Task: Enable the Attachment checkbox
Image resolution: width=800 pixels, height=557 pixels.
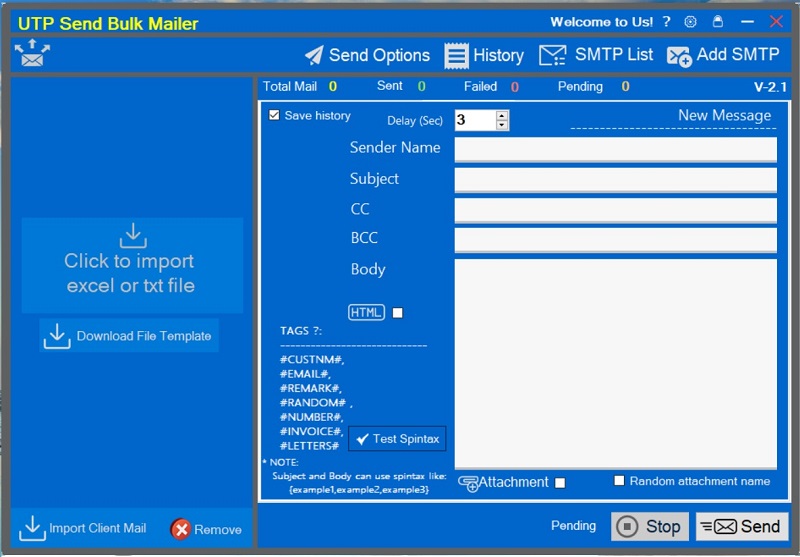Action: (560, 483)
